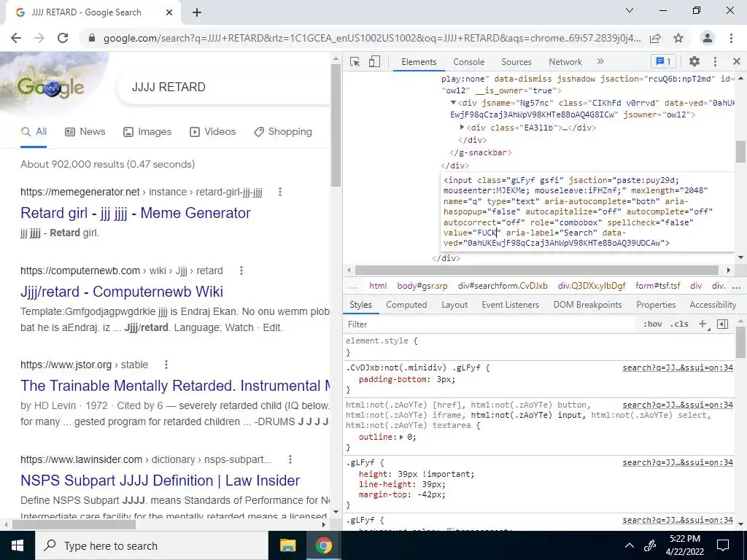Focus the Google search box

point(224,87)
